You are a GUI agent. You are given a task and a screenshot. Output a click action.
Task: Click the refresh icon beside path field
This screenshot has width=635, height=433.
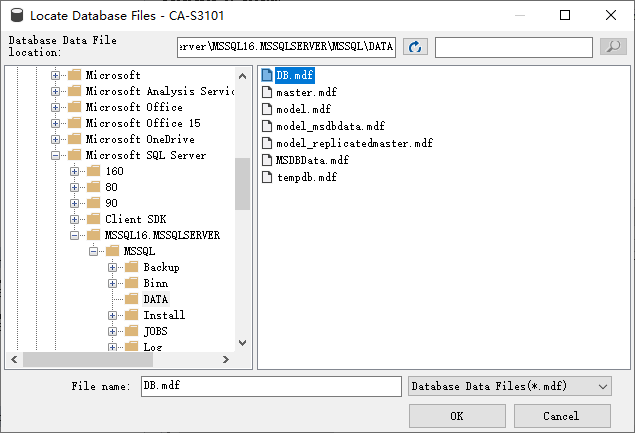tap(416, 47)
